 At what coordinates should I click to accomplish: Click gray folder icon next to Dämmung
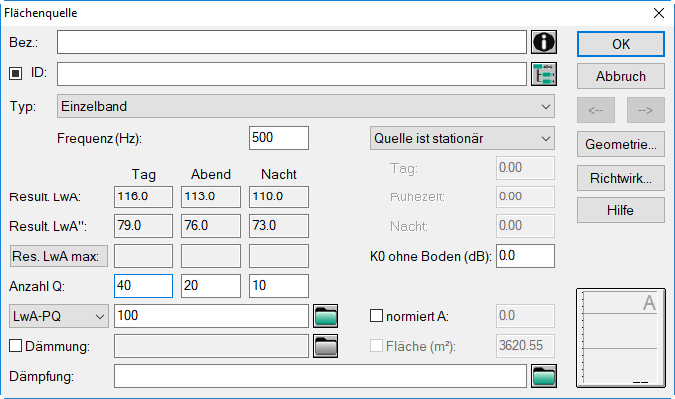point(325,346)
